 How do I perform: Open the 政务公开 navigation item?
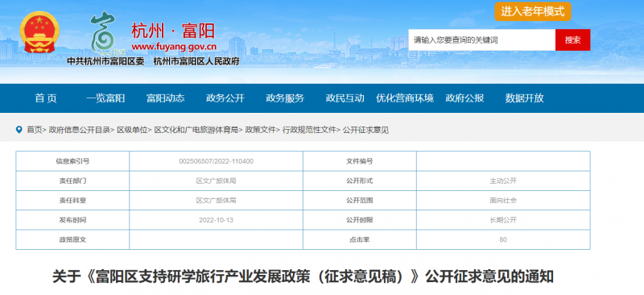coord(225,98)
